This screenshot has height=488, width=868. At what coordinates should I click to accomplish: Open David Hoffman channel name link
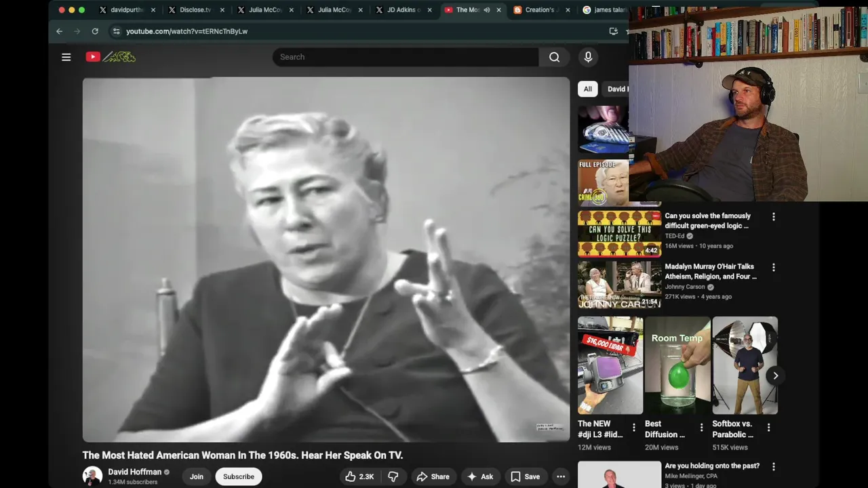(135, 472)
